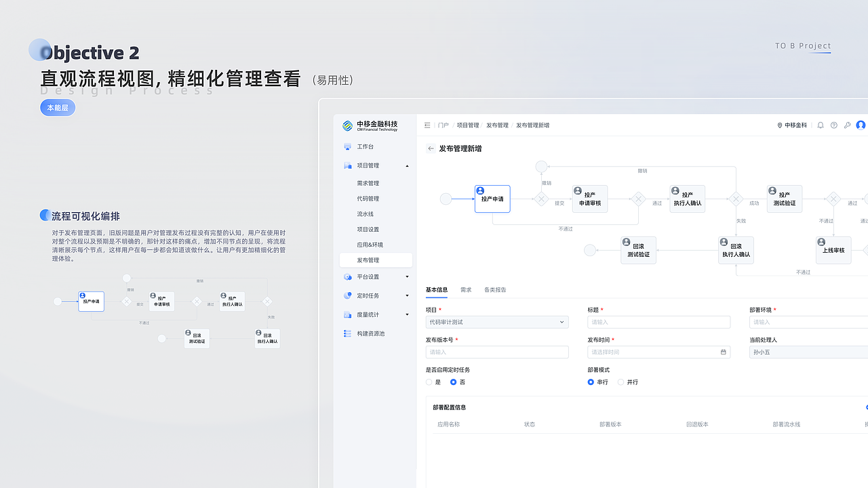
Task: Click the TO B Project label
Action: [x=803, y=46]
